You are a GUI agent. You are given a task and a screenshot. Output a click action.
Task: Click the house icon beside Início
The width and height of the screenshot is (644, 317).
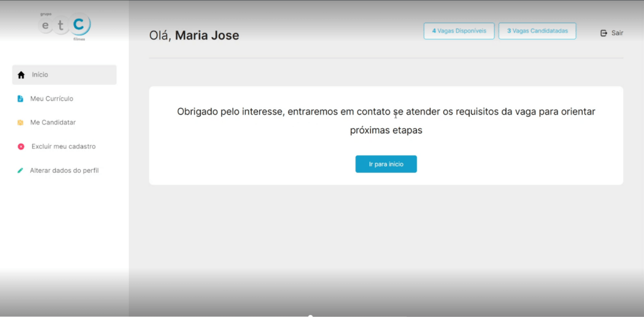click(x=21, y=75)
